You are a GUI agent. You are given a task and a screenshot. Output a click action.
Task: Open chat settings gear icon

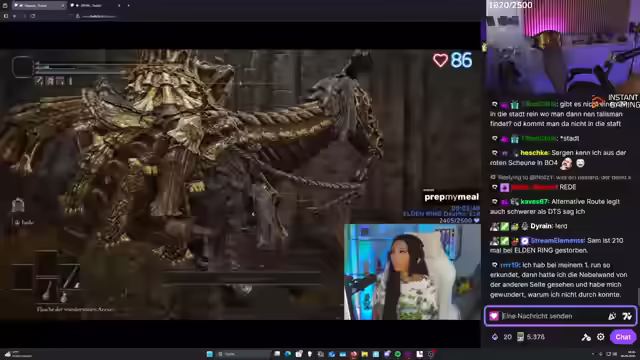pos(600,337)
